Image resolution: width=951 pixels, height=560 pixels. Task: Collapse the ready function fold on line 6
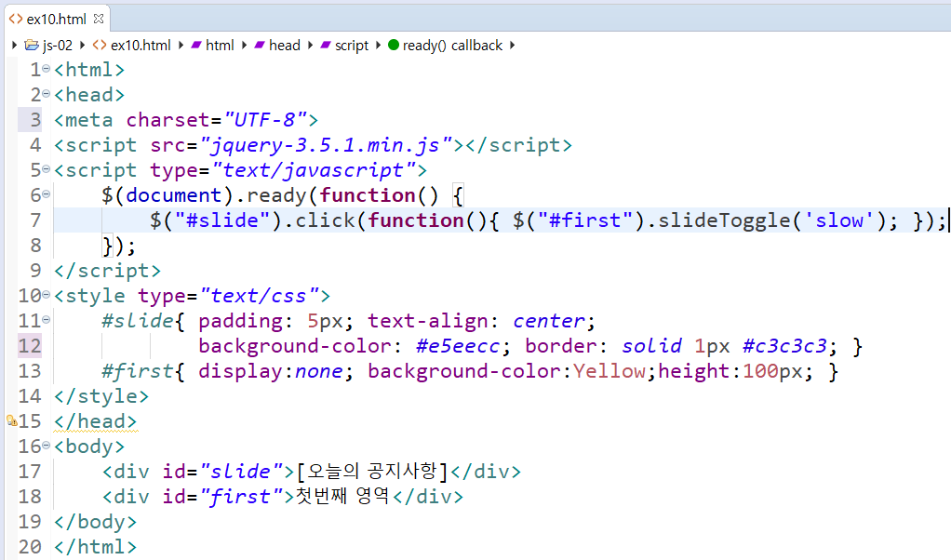click(x=47, y=194)
